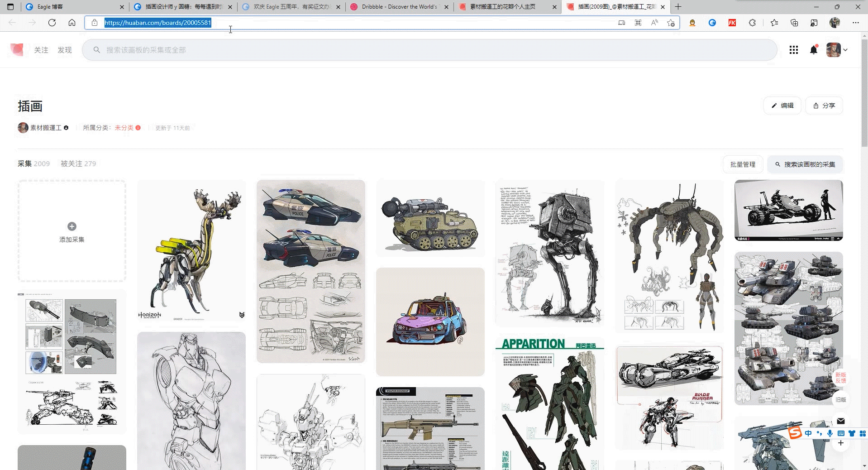Focus the Huaban search field

click(429, 50)
